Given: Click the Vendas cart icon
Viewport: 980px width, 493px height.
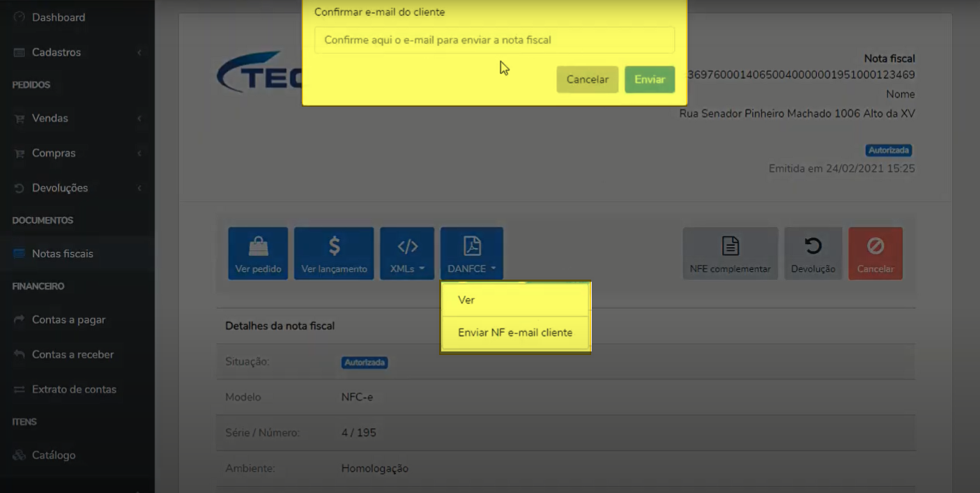Looking at the screenshot, I should [20, 119].
